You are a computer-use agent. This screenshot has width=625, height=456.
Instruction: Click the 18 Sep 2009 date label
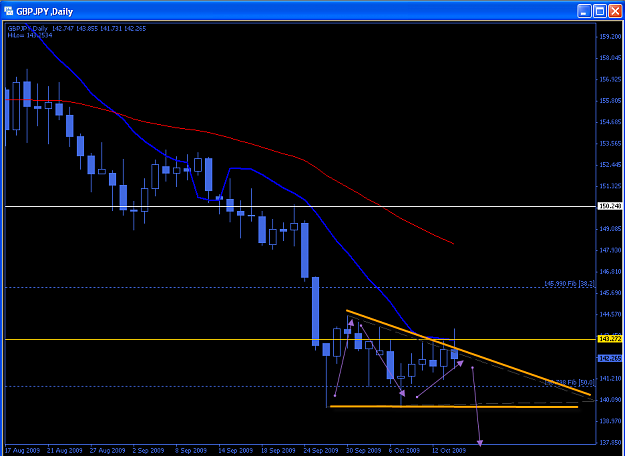click(279, 451)
